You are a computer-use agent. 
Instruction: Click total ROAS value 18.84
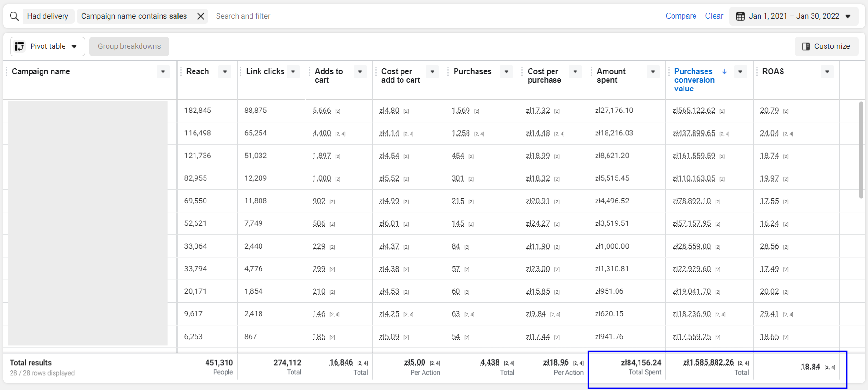[x=810, y=367]
